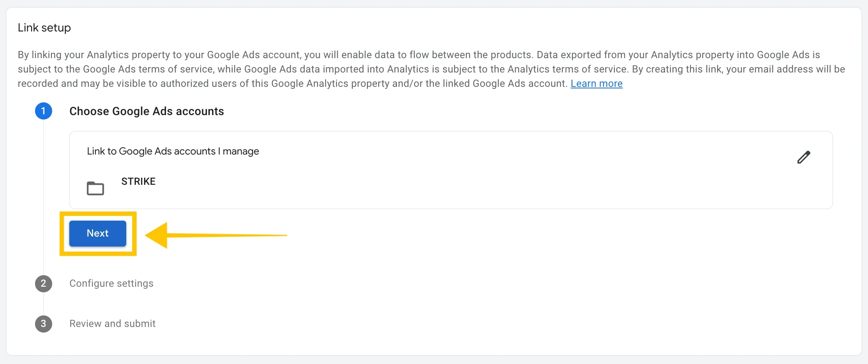868x364 pixels.
Task: Click the Review and submit step label
Action: 112,324
